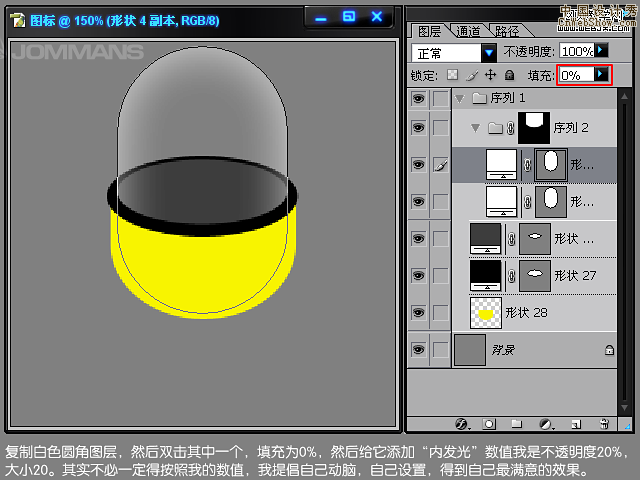Hide the 序列 1 group eye icon
Screen dimensions: 640x480
click(x=419, y=98)
